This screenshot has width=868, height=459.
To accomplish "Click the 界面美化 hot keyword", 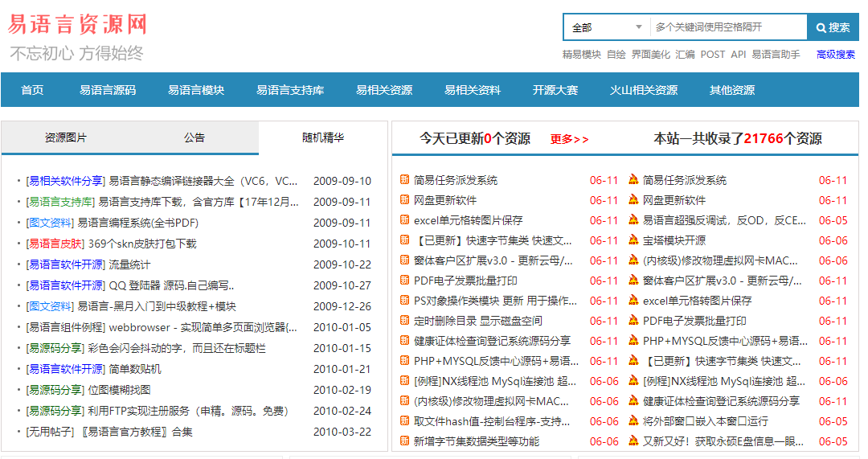I will 650,55.
